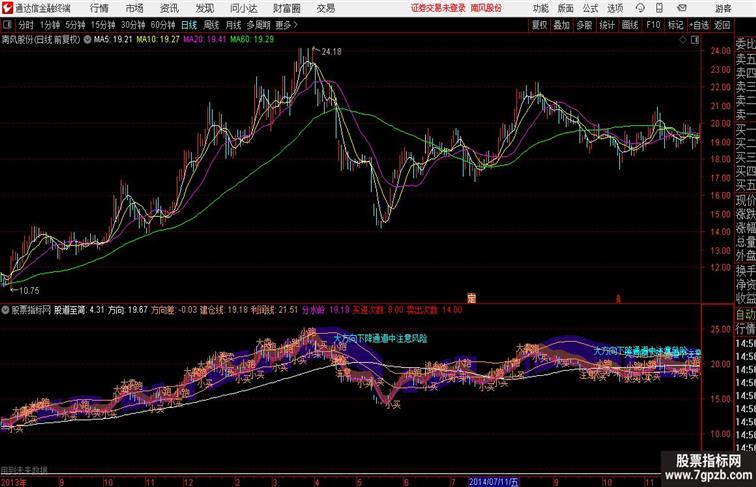Click the 自动 label in right panel
This screenshot has width=756, height=487.
click(745, 315)
